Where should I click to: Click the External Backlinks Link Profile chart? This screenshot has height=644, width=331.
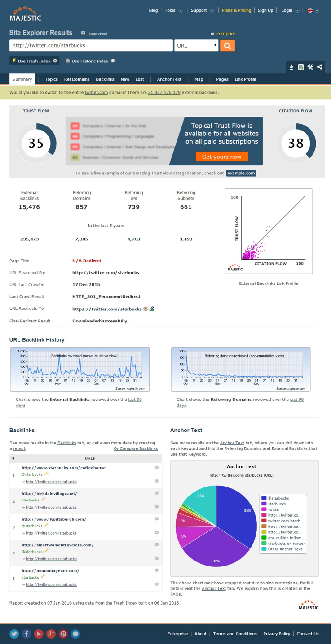coord(269,231)
